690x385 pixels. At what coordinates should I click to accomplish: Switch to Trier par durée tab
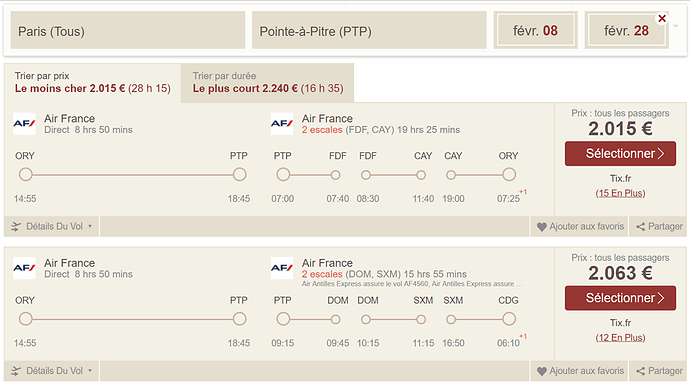click(x=268, y=83)
